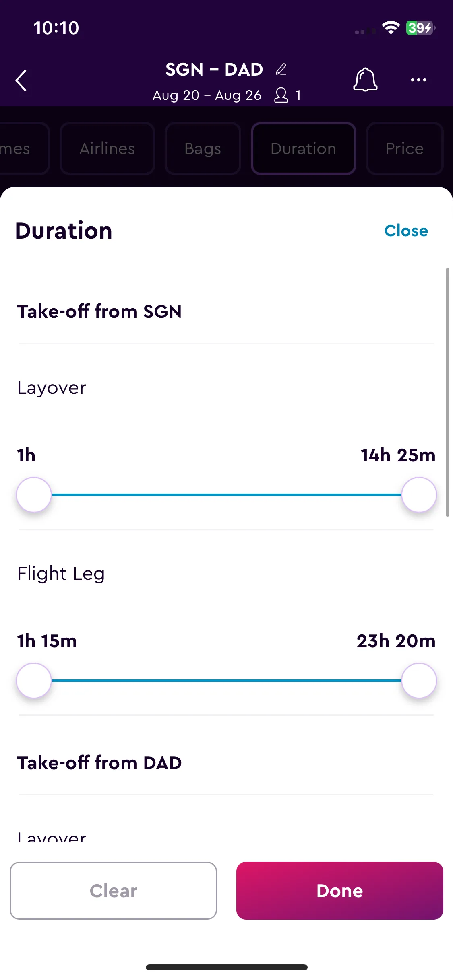
Task: Click Flight Leg minimum 1h 15m handle
Action: (x=34, y=680)
